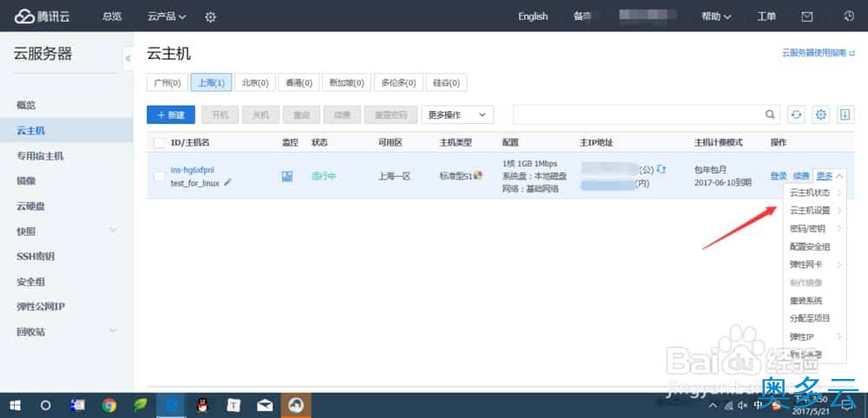
Task: Open the Windows Start menu
Action: (15, 406)
